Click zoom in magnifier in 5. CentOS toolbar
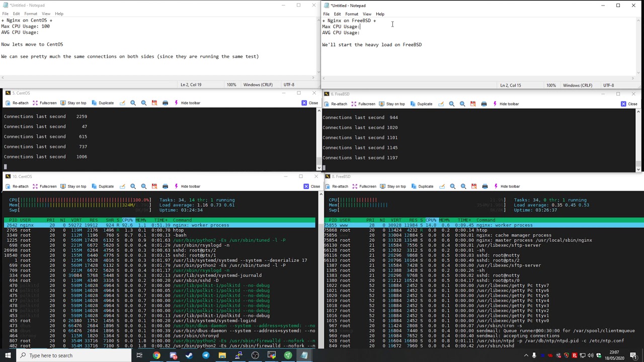 [133, 103]
